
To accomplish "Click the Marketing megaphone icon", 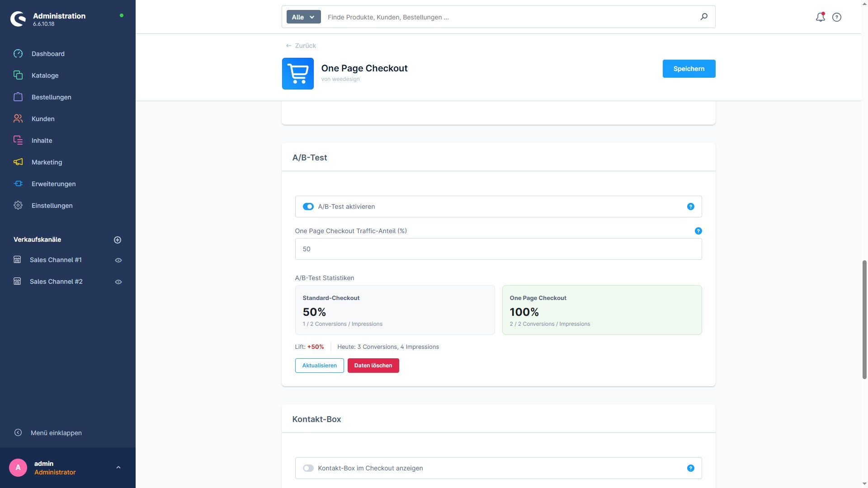I will coord(18,162).
